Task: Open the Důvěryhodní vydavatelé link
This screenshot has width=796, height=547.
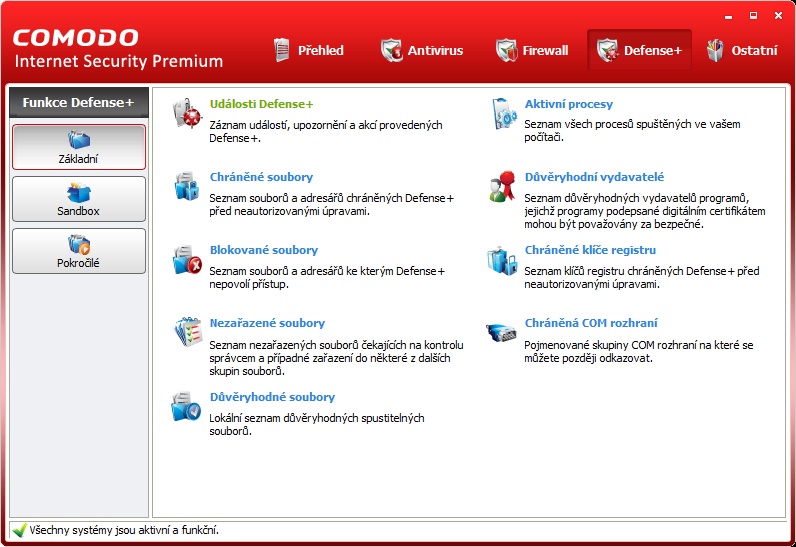Action: coord(594,177)
